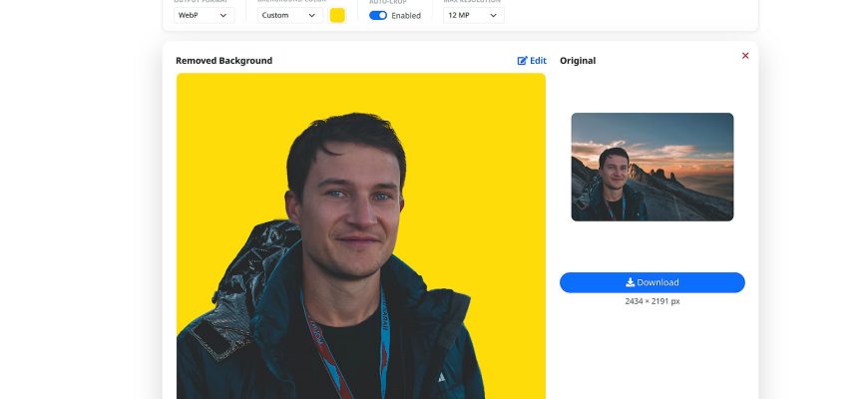
Task: Click the original photo thumbnail
Action: click(x=652, y=168)
